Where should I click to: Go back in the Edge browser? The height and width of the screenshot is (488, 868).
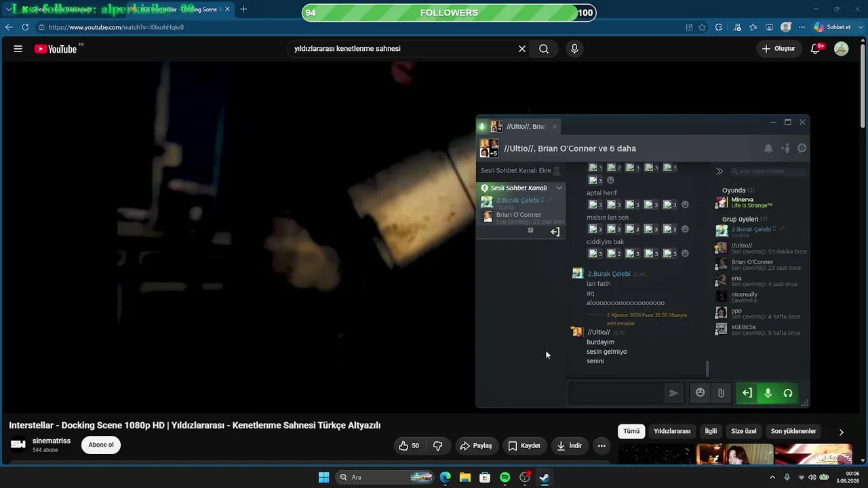click(9, 27)
